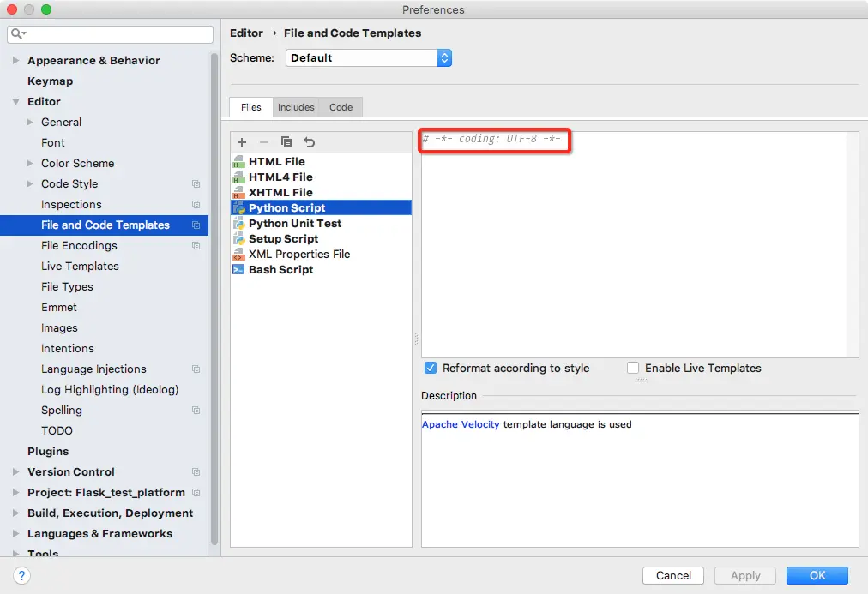Enable Live Templates checkbox
This screenshot has height=594, width=868.
(633, 368)
